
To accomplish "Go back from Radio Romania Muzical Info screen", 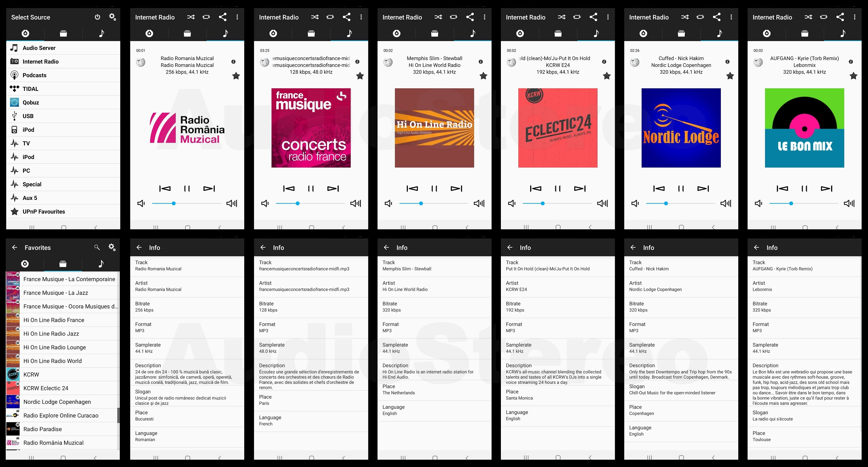I will (139, 248).
